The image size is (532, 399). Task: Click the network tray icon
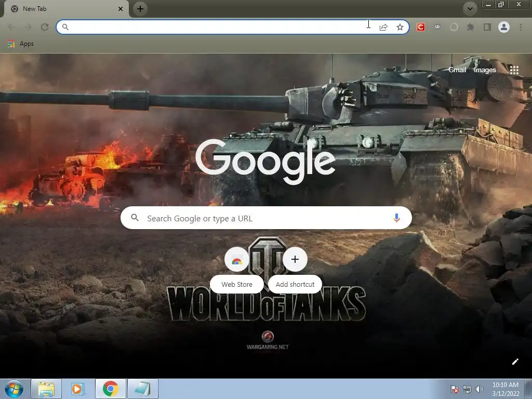coord(467,389)
